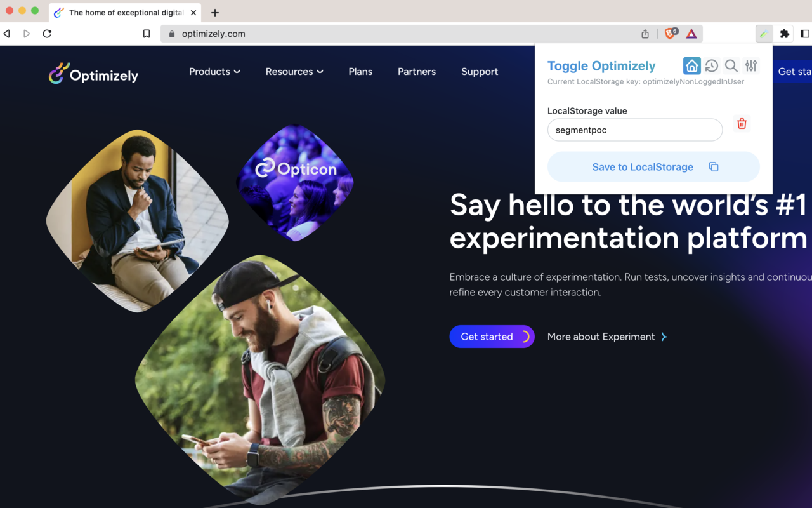Open the history view in the extension popup
Image resolution: width=812 pixels, height=508 pixels.
[711, 65]
